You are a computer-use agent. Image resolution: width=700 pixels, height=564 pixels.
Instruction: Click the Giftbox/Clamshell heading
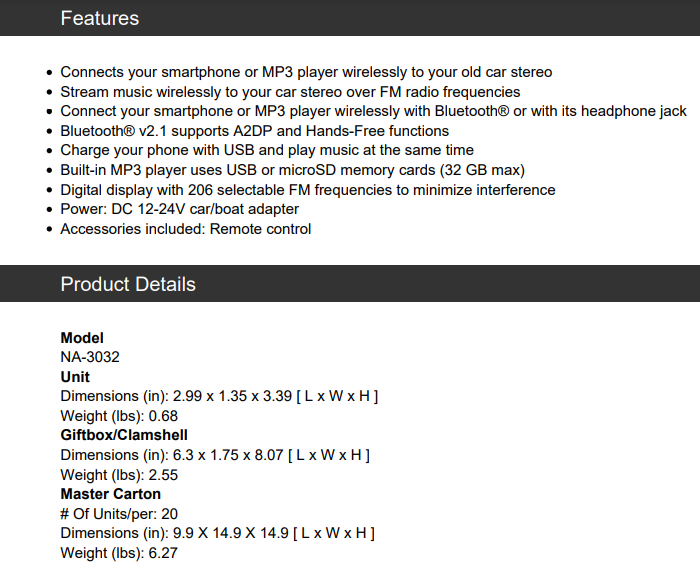(x=124, y=435)
